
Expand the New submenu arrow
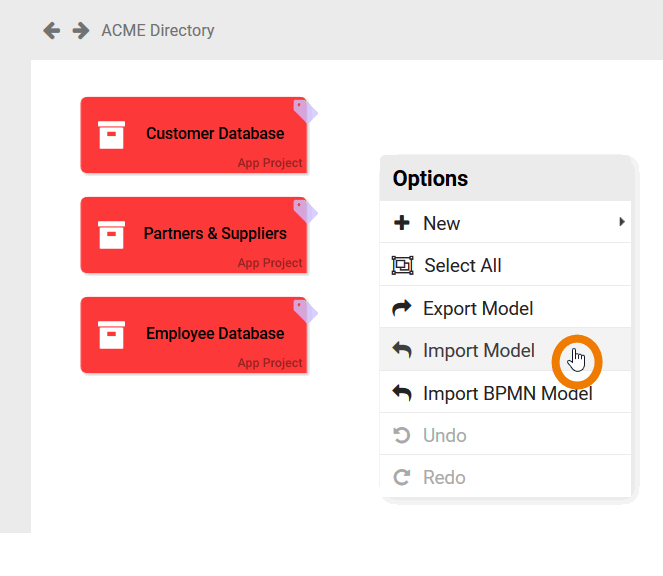click(622, 222)
